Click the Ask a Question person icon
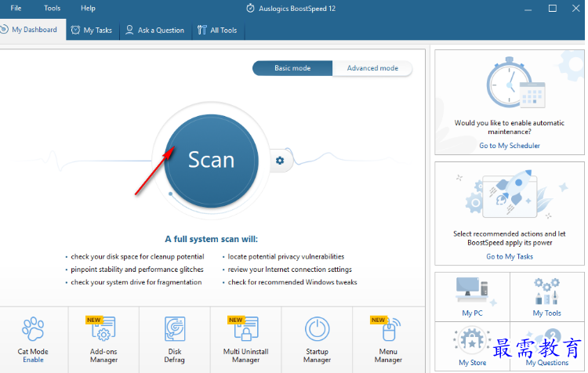588x373 pixels. tap(129, 30)
